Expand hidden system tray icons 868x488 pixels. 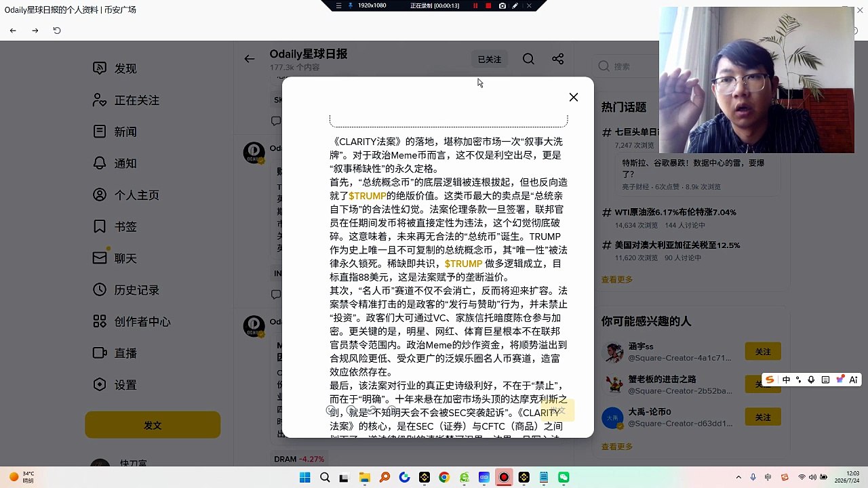(x=738, y=477)
